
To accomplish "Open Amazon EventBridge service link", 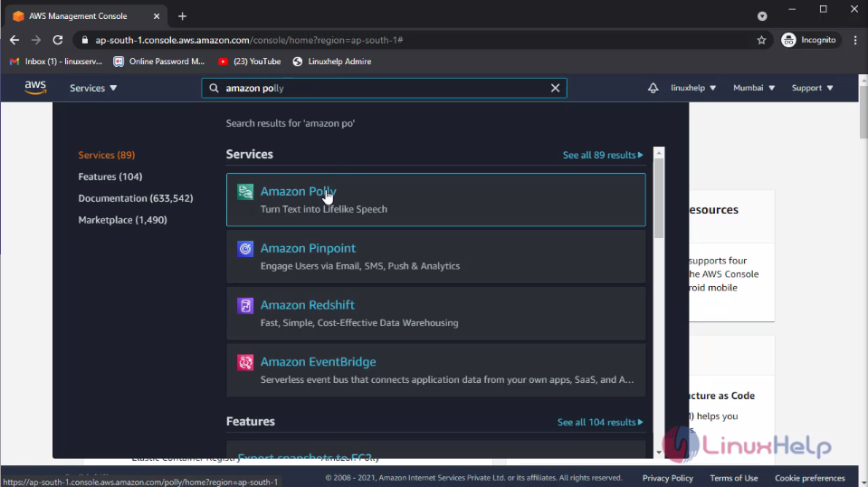I will coord(319,362).
